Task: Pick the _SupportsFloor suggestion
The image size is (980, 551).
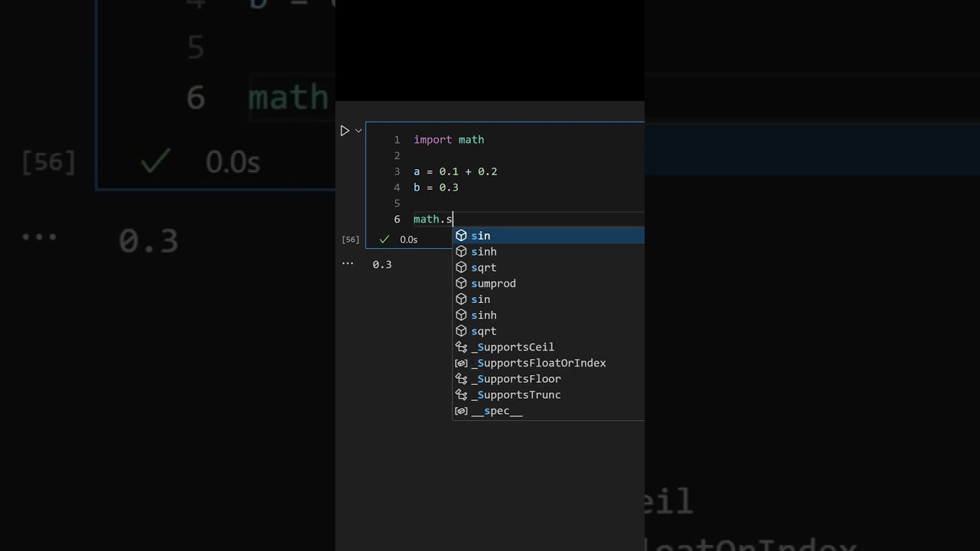Action: 549,379
